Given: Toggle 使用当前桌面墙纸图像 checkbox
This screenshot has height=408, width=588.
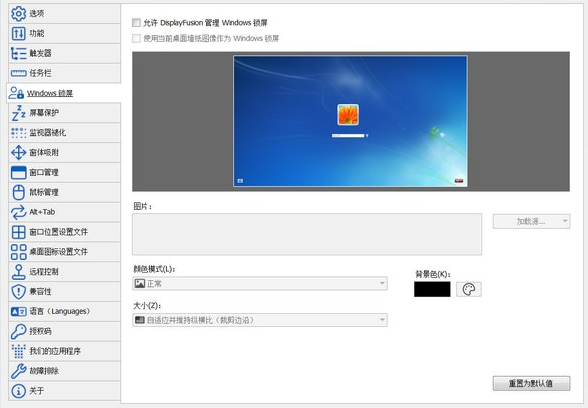Looking at the screenshot, I should pyautogui.click(x=136, y=38).
